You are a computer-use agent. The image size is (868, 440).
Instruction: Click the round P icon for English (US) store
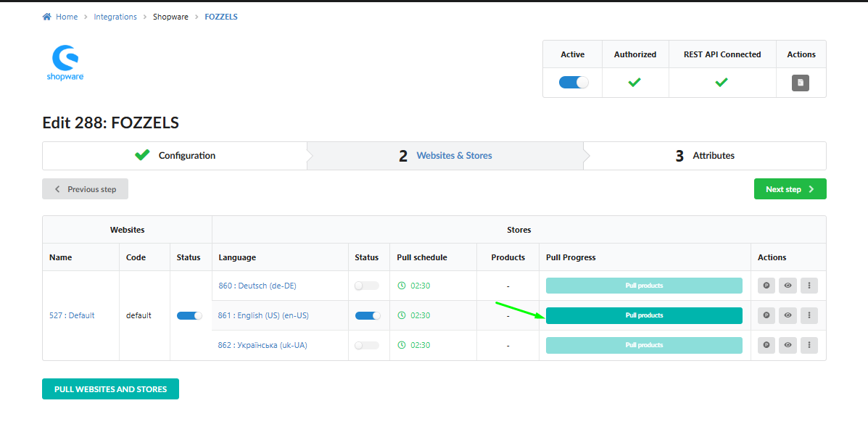(766, 315)
